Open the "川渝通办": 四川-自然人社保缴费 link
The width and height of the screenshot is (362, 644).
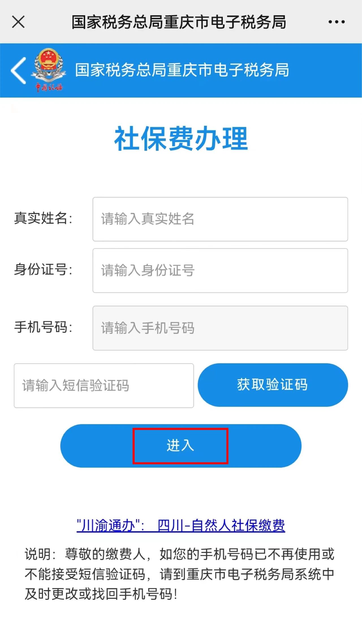(181, 526)
